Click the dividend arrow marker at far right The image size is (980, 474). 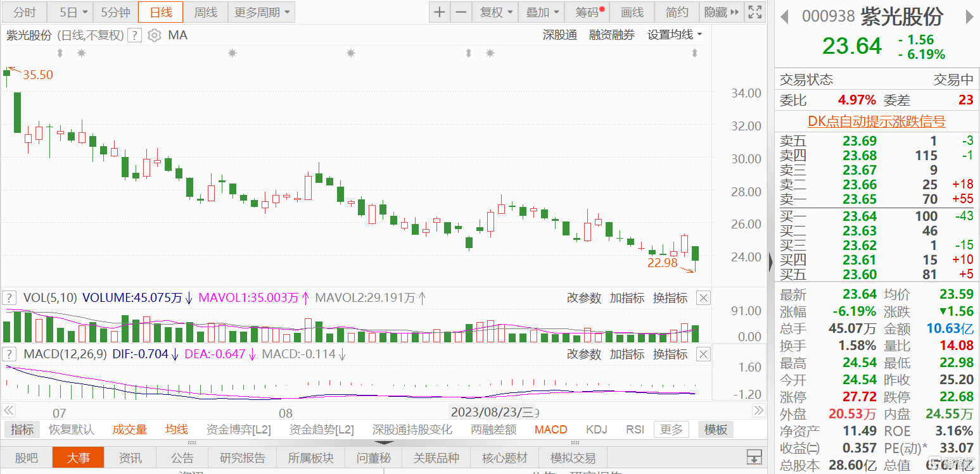pyautogui.click(x=695, y=53)
